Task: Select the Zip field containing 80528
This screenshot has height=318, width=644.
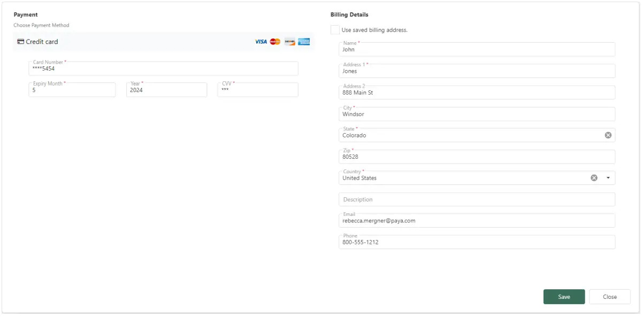Action: [476, 157]
